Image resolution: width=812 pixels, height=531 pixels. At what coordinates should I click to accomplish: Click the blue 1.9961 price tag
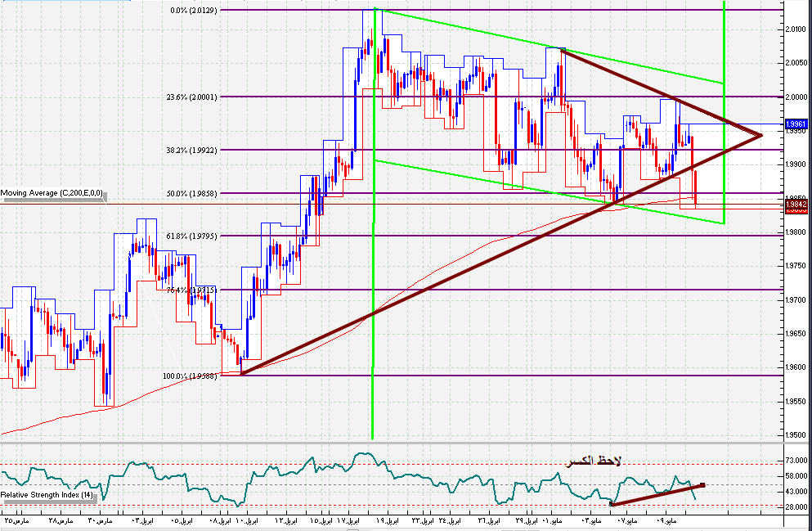796,124
